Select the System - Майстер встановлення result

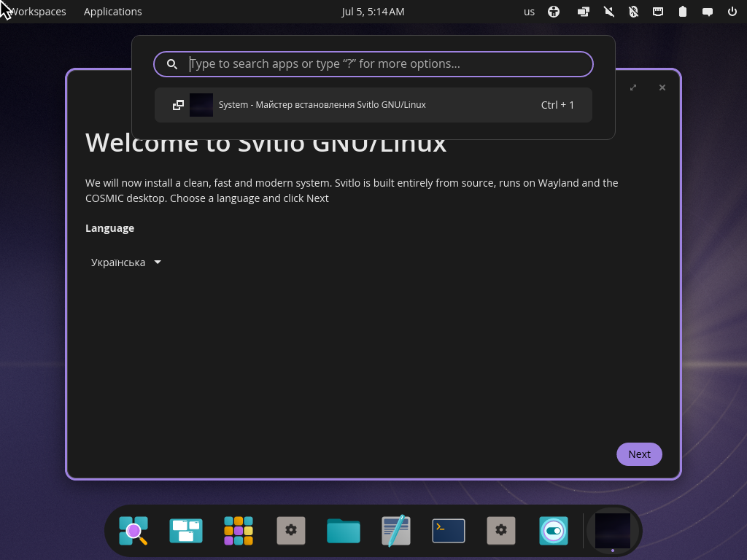pos(373,105)
